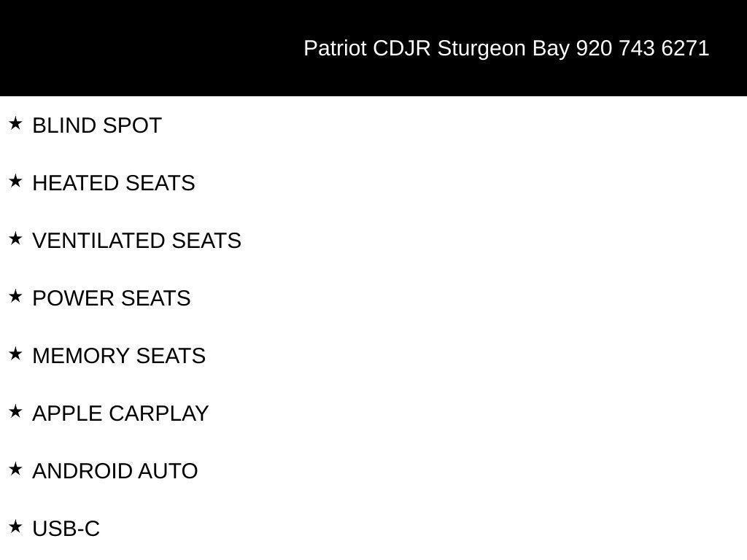The width and height of the screenshot is (747, 560).
Task: Click the star bullet next to APPLE CARPLAY
Action: click(x=15, y=411)
